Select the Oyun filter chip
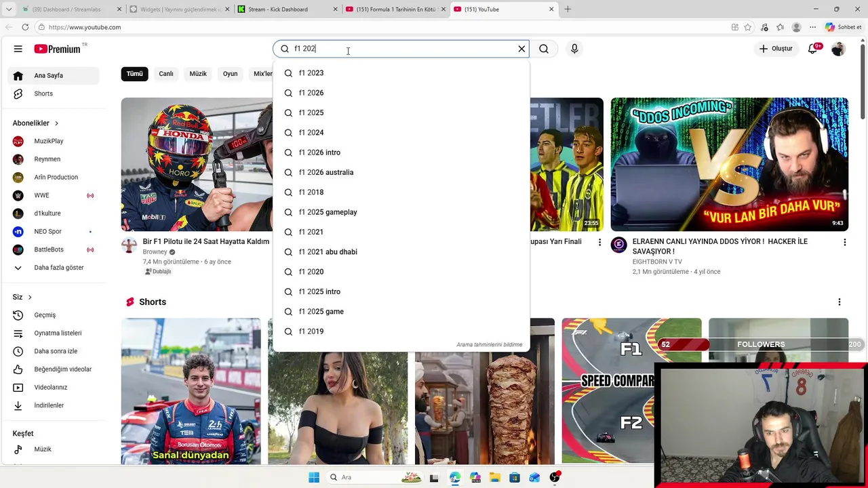Image resolution: width=868 pixels, height=488 pixels. click(x=231, y=74)
